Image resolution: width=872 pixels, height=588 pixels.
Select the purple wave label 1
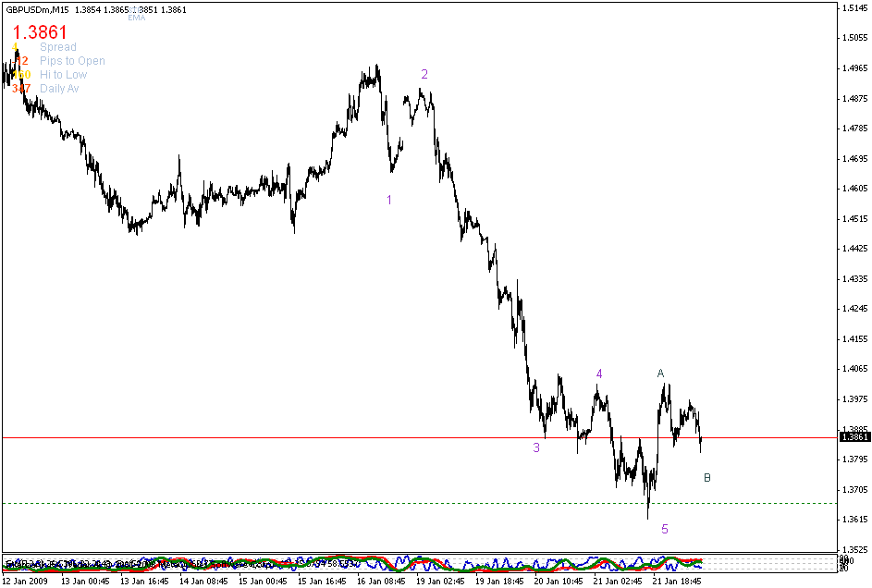click(389, 200)
